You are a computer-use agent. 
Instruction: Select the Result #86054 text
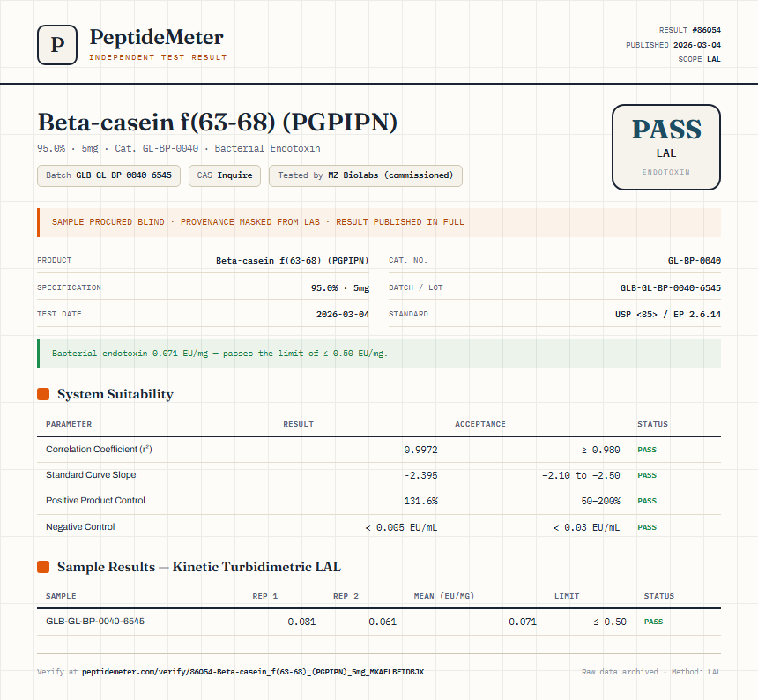tap(690, 30)
